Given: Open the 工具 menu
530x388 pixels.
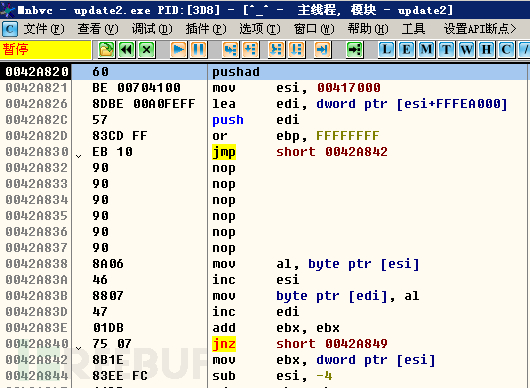Looking at the screenshot, I should tap(413, 29).
